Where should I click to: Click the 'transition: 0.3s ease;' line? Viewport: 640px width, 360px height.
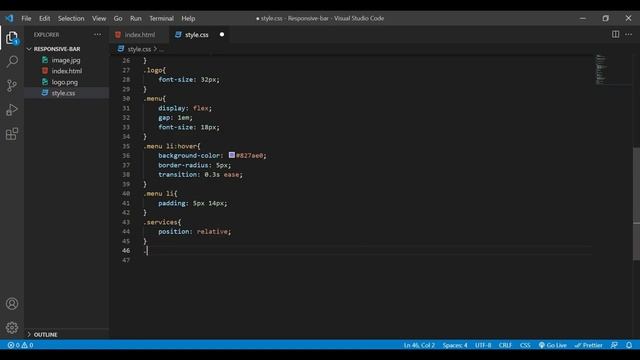pyautogui.click(x=200, y=175)
